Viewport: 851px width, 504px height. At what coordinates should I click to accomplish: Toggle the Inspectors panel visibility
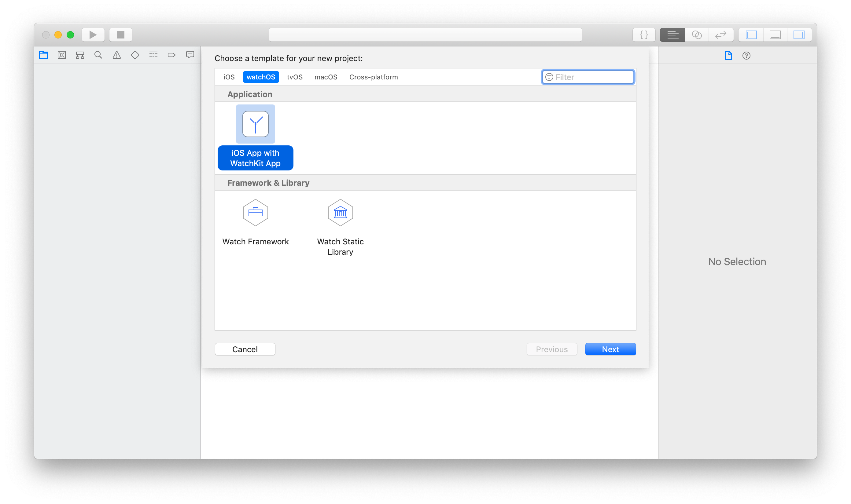point(799,35)
